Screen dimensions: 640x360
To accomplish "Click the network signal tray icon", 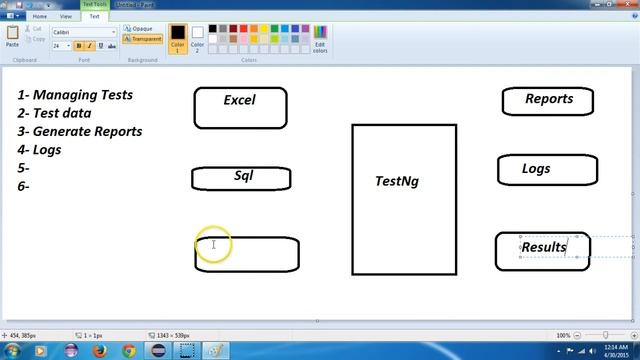I will (581, 351).
